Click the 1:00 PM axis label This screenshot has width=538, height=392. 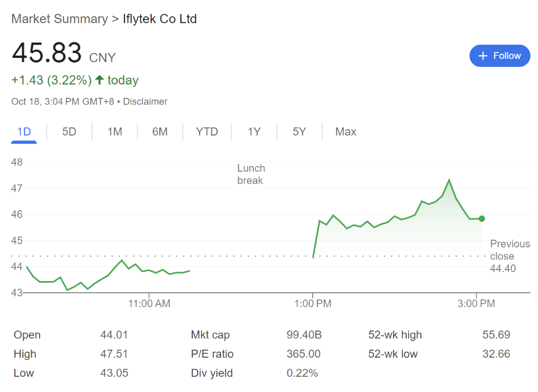pos(313,303)
